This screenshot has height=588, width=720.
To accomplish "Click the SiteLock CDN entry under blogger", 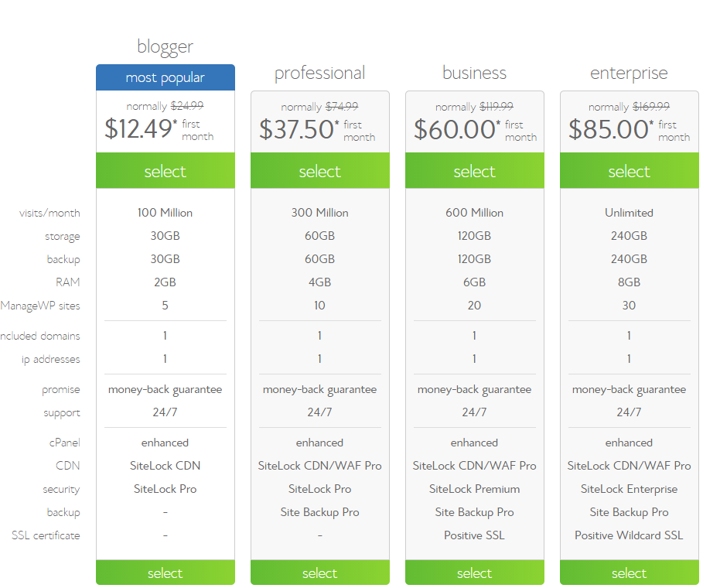I will click(165, 465).
